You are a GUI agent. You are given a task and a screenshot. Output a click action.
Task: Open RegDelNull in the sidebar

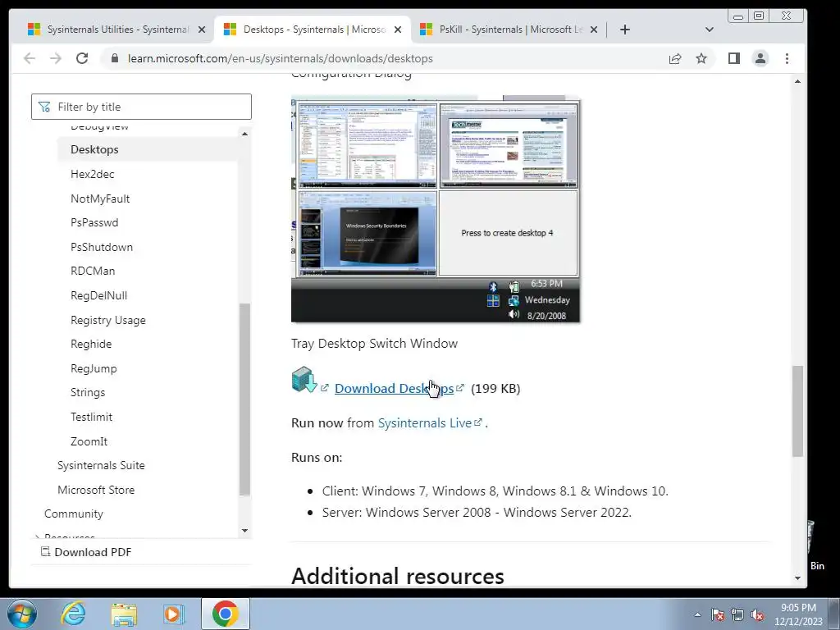[98, 295]
